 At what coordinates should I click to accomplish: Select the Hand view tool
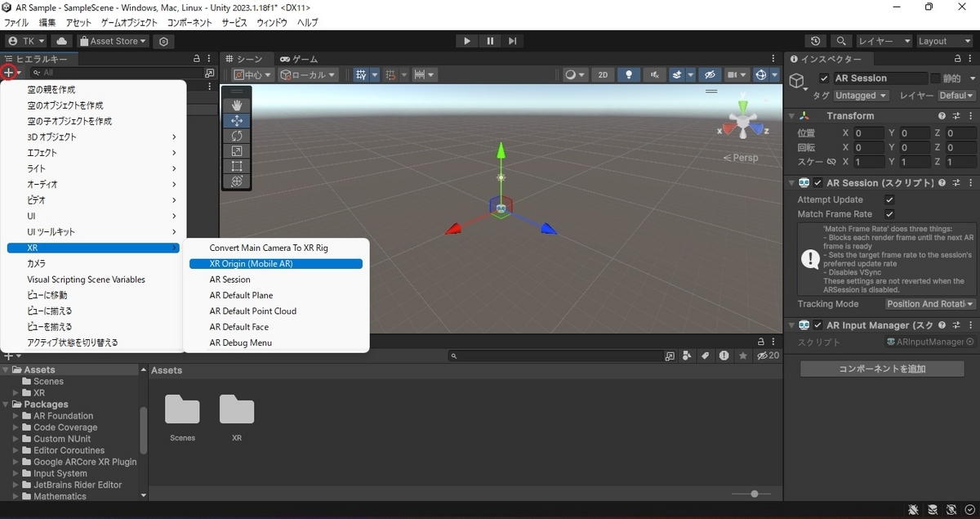(237, 105)
